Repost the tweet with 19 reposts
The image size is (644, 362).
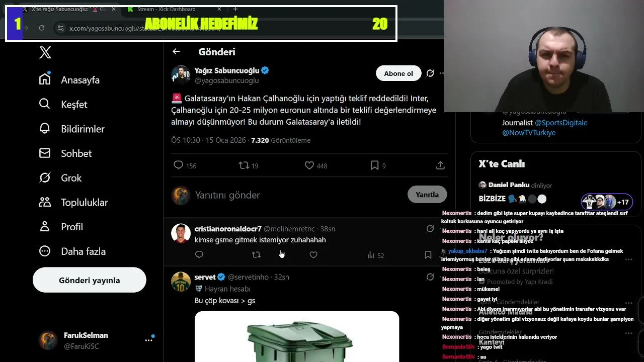click(244, 165)
